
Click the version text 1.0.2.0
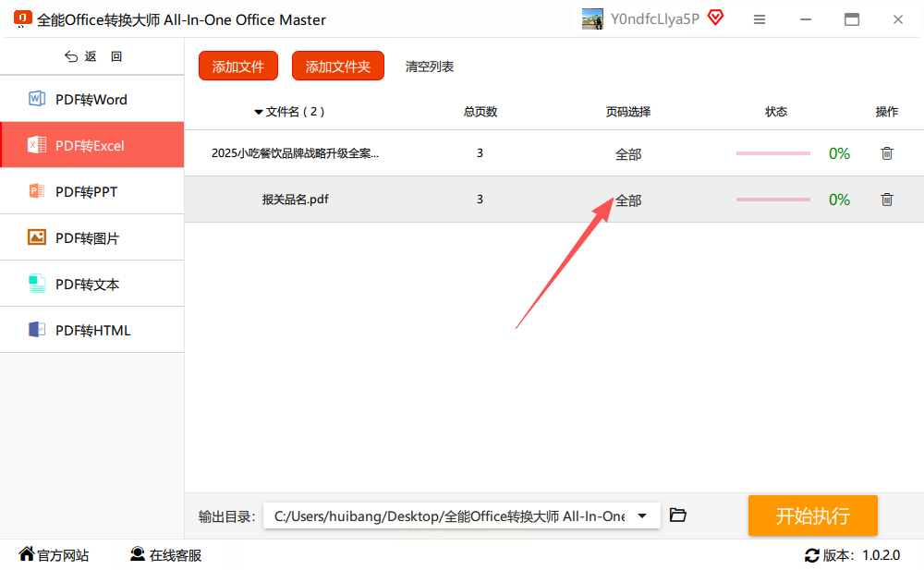[x=881, y=555]
